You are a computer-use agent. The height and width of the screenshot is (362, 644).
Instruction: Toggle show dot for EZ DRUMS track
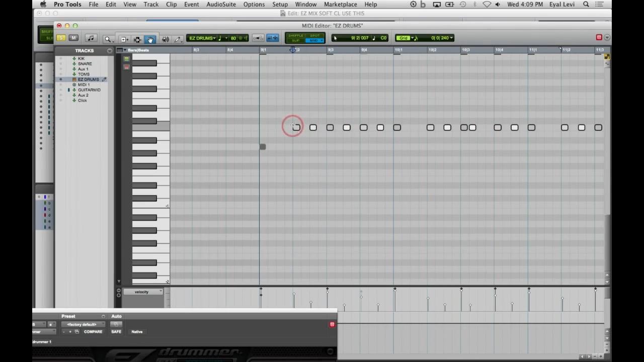(61, 79)
